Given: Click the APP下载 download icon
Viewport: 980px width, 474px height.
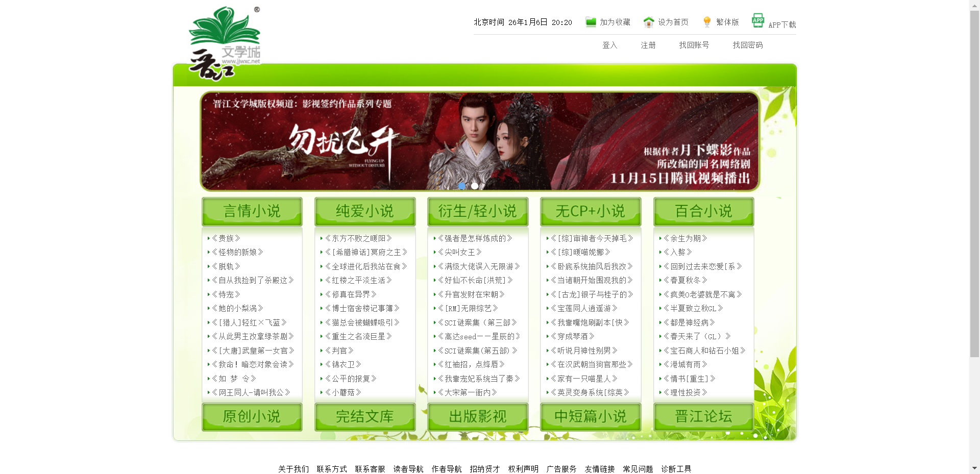Looking at the screenshot, I should point(757,20).
